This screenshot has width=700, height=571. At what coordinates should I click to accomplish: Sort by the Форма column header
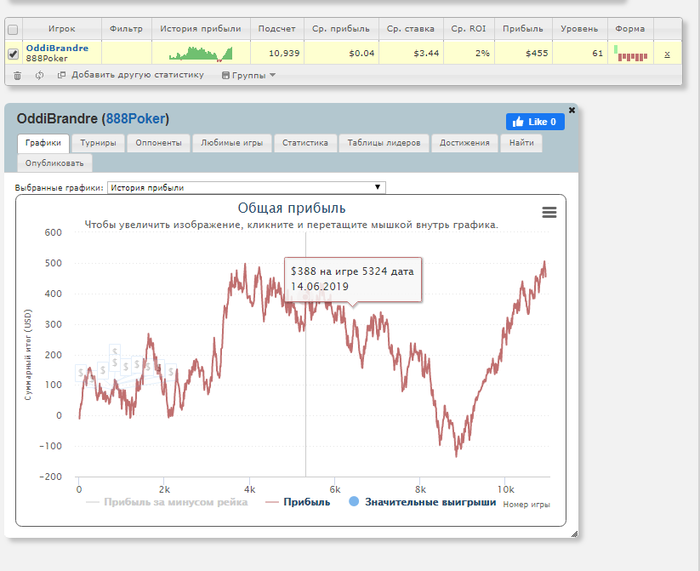coord(630,29)
